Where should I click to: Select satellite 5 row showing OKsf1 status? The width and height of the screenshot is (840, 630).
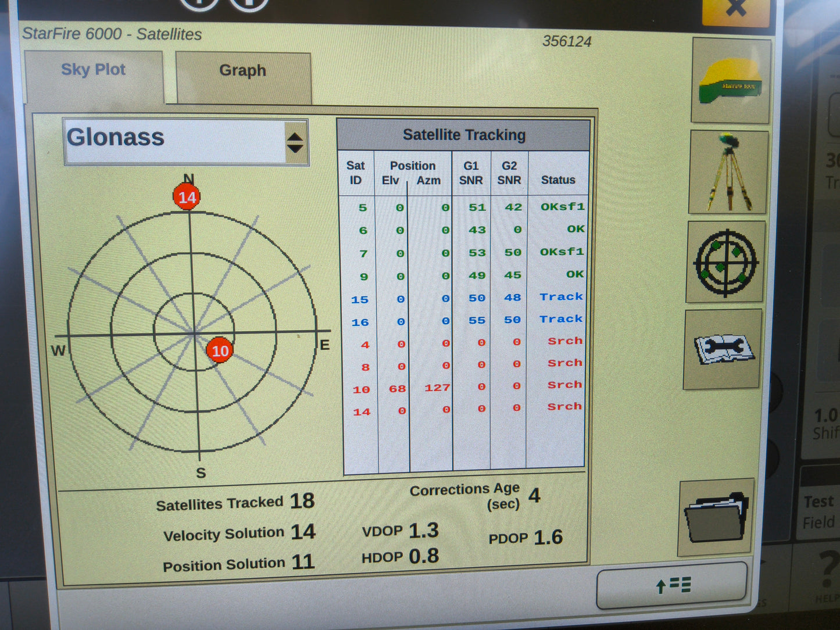tap(465, 207)
